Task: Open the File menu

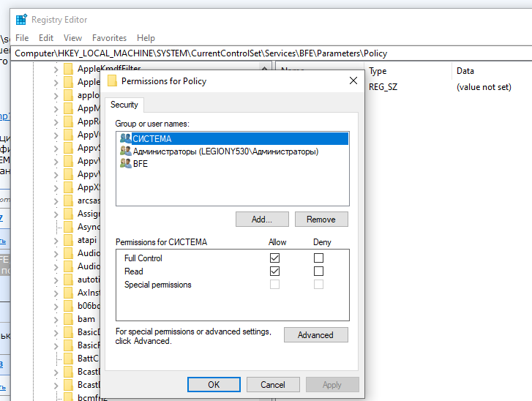Action: pos(22,37)
